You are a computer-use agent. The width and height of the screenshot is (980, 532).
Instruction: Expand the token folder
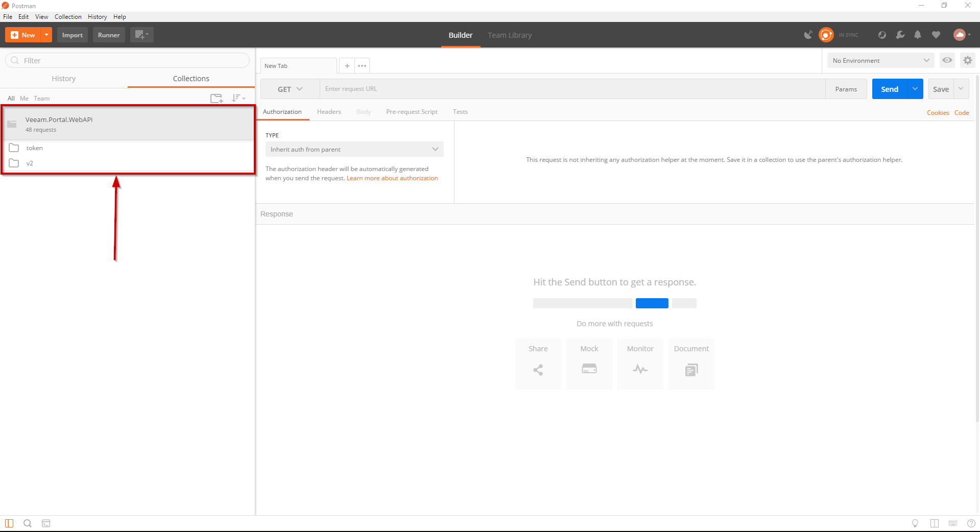(128, 148)
